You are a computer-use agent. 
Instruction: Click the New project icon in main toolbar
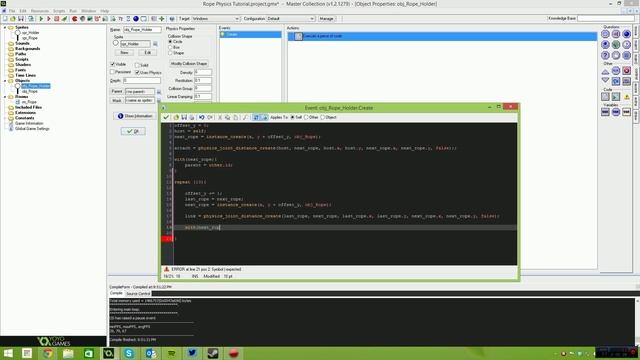tap(5, 19)
